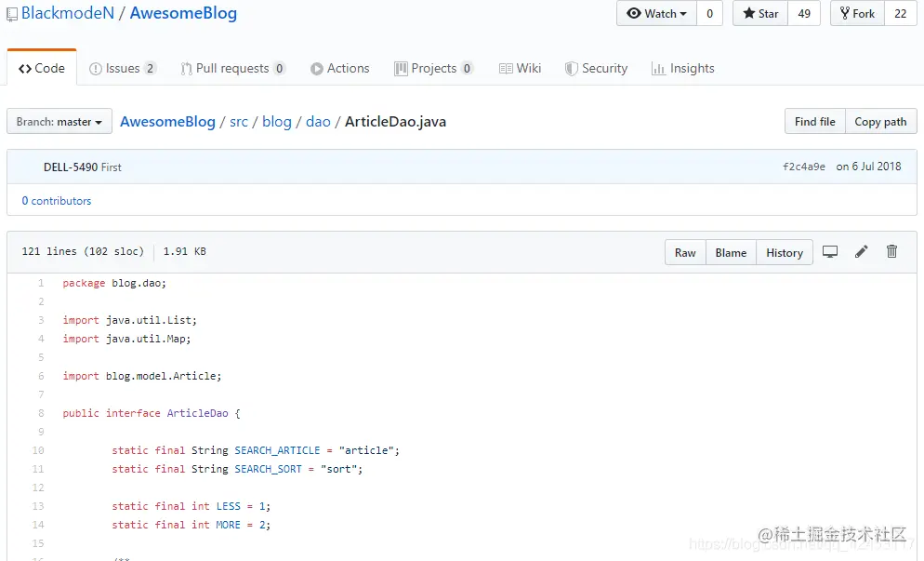Open the Blame view
Viewport: 924px width, 561px height.
pyautogui.click(x=731, y=252)
